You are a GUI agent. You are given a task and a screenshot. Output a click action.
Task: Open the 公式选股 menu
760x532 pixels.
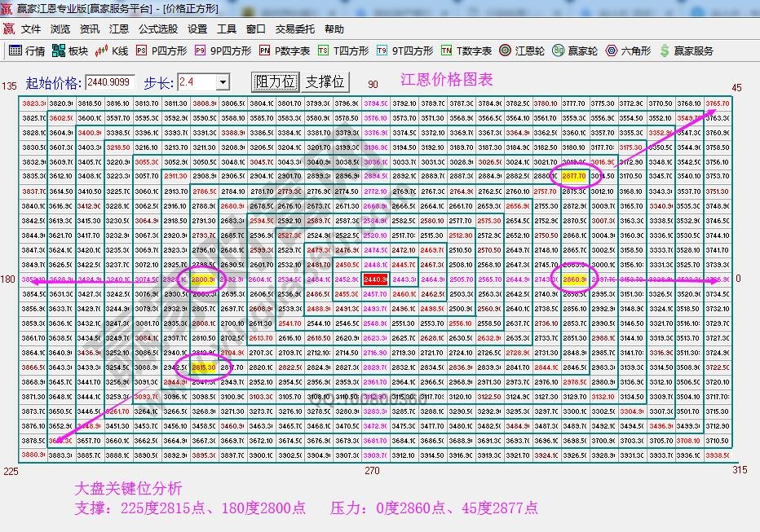(157, 29)
